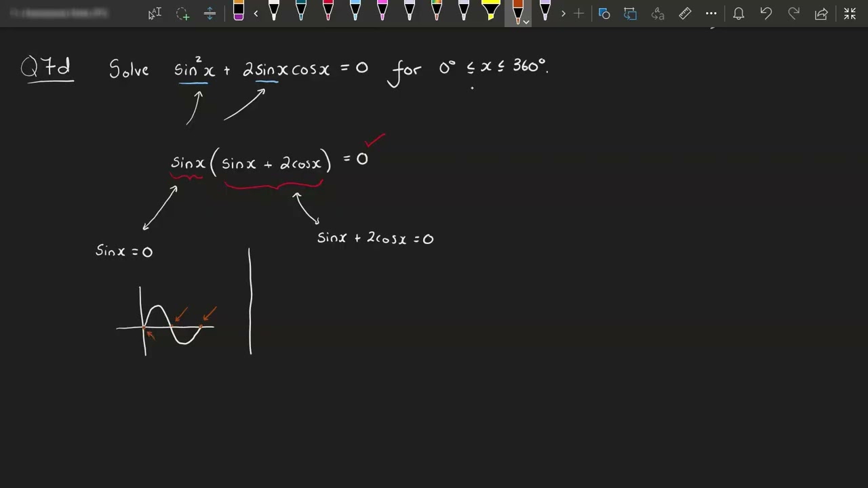Add a new pen with plus button

tap(578, 14)
